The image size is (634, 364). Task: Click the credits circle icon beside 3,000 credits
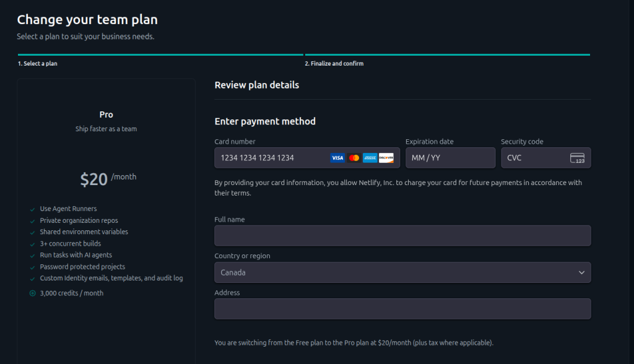(x=32, y=293)
